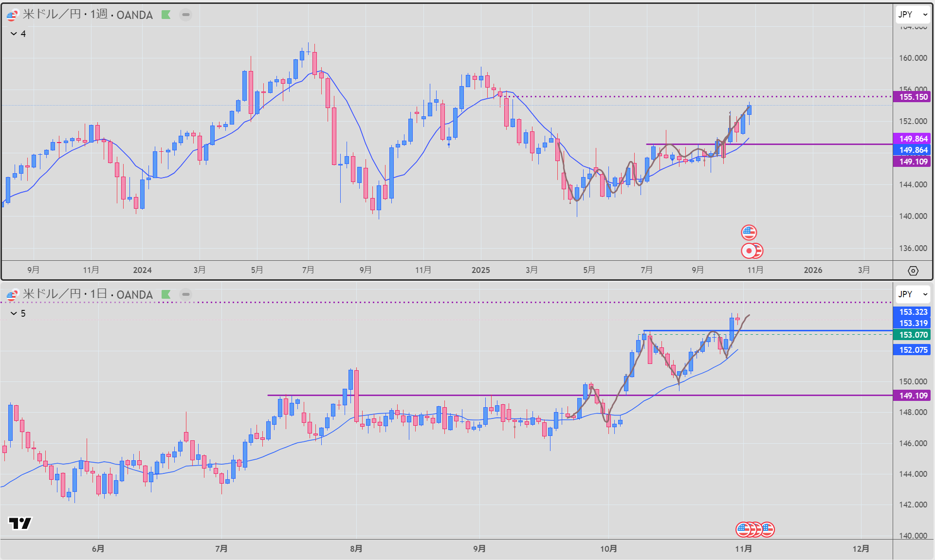Click the blue 153.323 price label
The image size is (935, 560).
913,312
